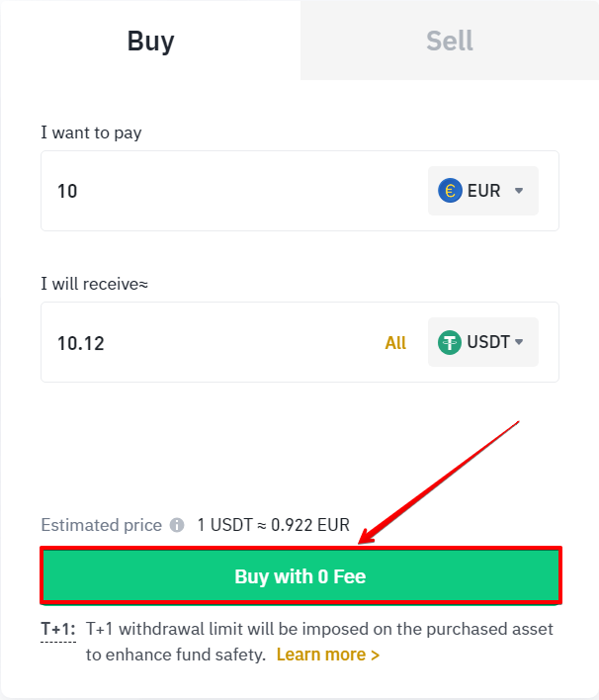Select the All link in the receive field

click(x=395, y=343)
